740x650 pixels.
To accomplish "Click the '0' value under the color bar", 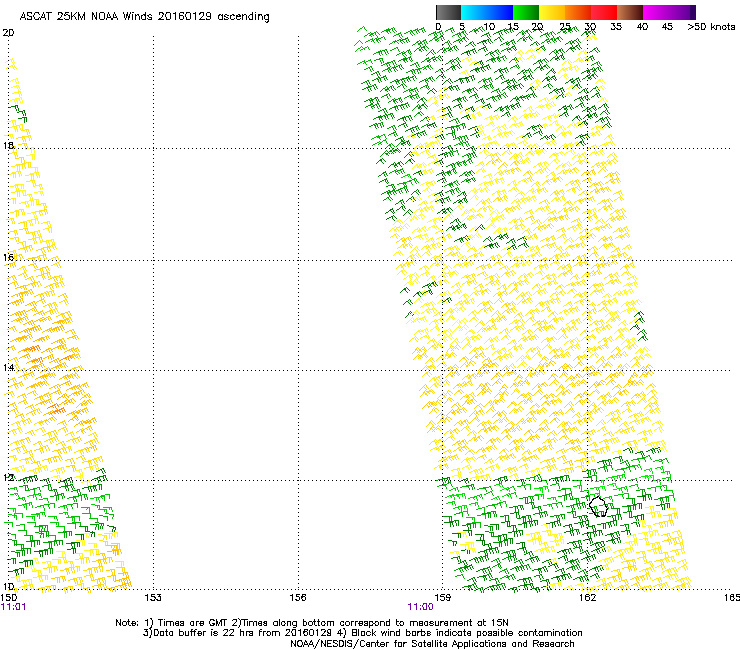I will pos(438,27).
